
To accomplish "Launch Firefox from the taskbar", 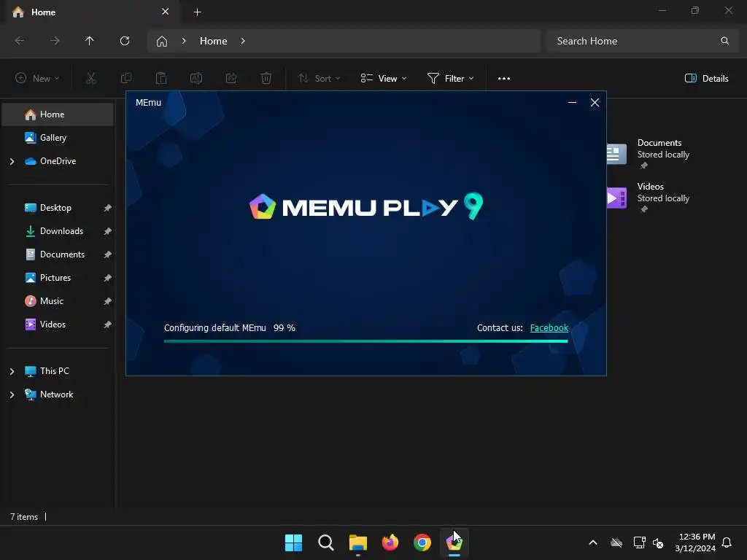I will [390, 542].
